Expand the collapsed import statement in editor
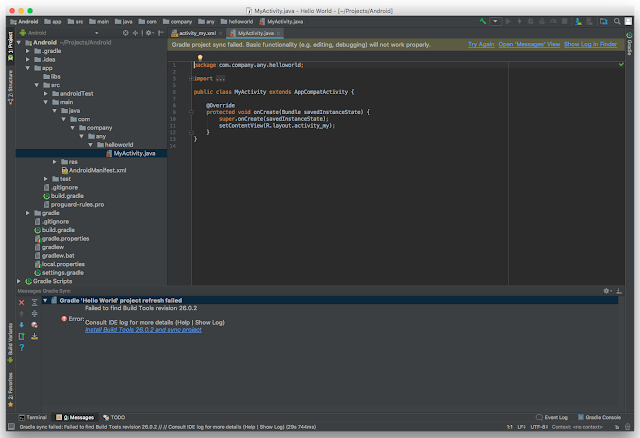 191,78
